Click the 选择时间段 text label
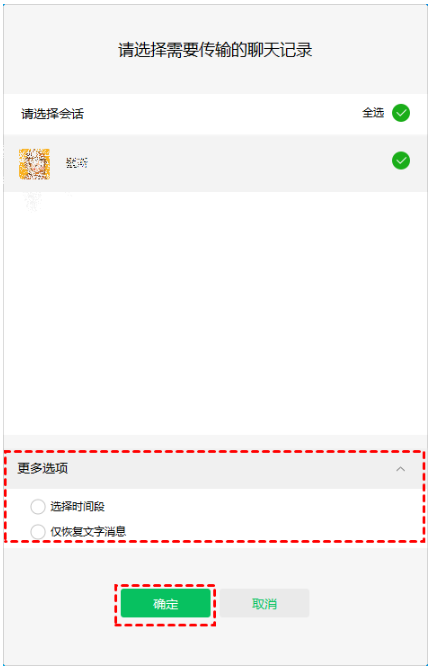 [x=78, y=506]
